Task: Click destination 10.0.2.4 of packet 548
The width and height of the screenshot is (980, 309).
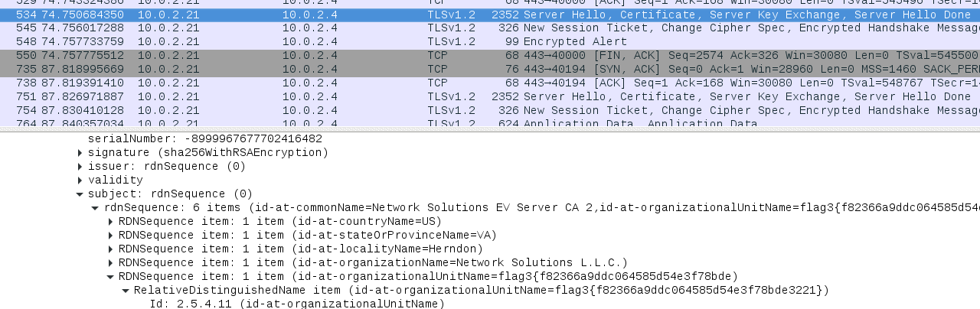Action: (310, 42)
